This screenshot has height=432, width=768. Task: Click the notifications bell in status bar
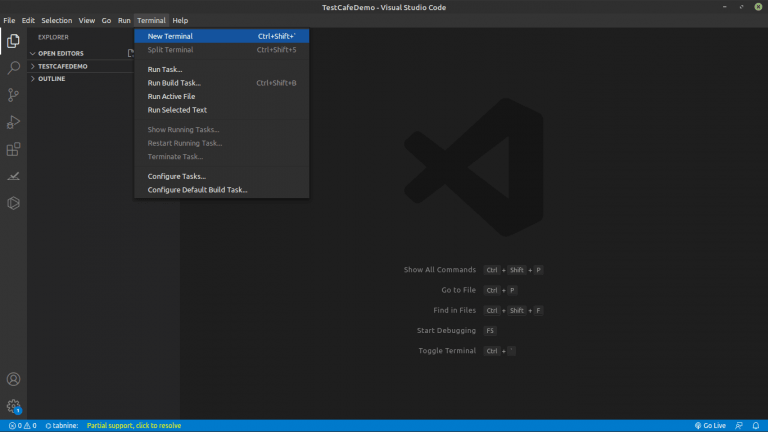756,425
